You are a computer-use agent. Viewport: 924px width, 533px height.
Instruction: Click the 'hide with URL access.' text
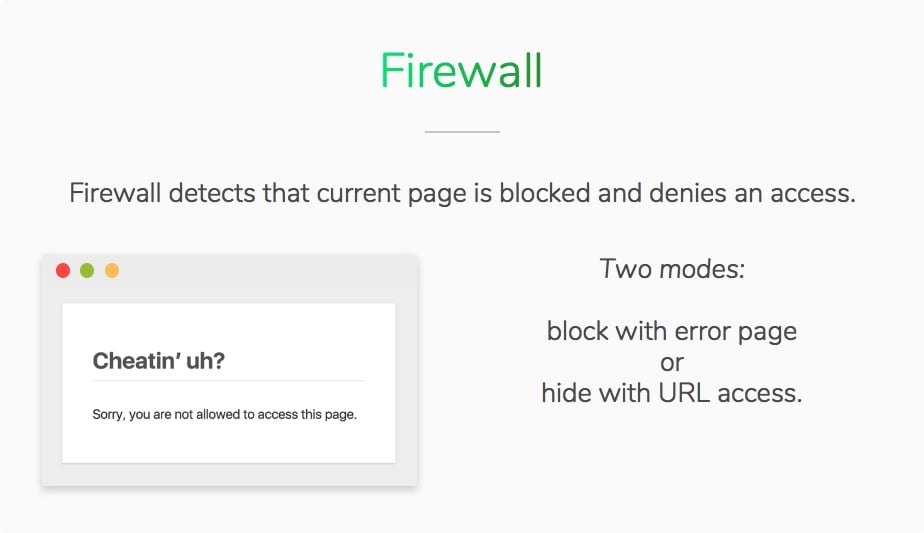(x=672, y=393)
